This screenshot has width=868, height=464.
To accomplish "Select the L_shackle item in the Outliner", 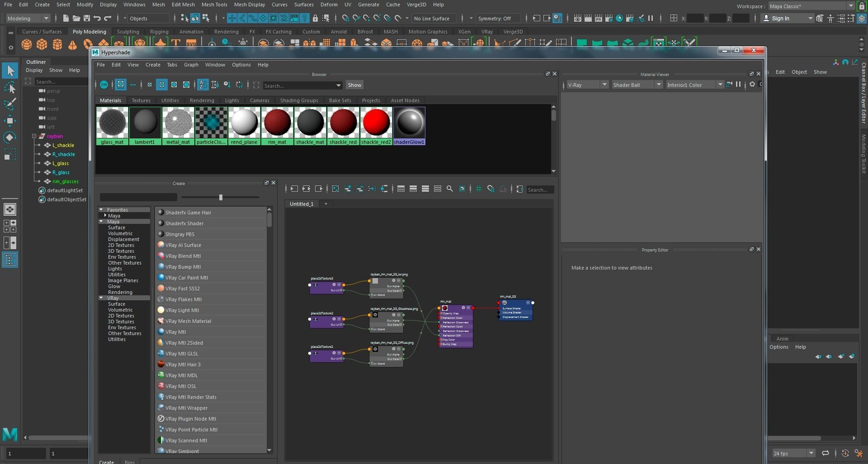I will 63,145.
